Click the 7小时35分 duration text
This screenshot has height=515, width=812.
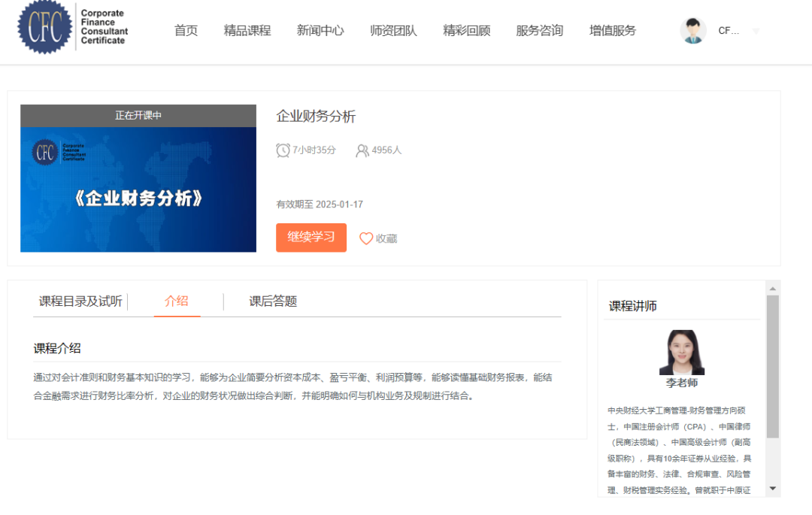pyautogui.click(x=314, y=150)
